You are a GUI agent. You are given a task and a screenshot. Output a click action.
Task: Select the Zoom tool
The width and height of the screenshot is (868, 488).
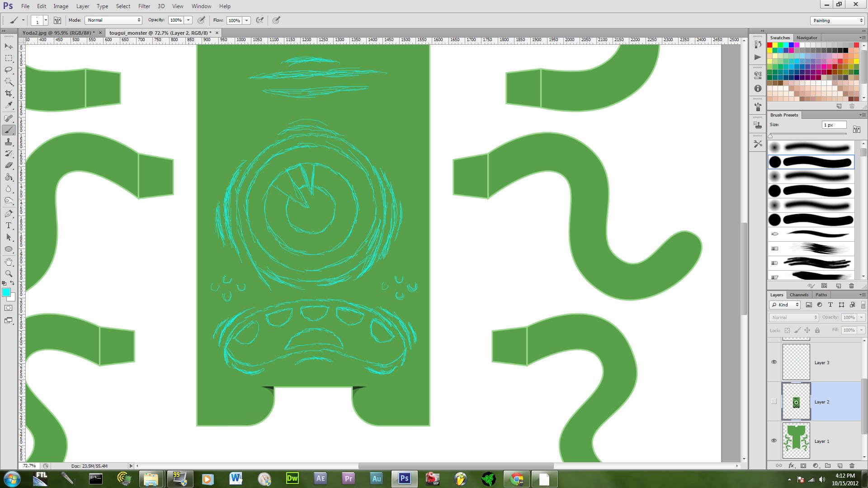click(x=9, y=273)
